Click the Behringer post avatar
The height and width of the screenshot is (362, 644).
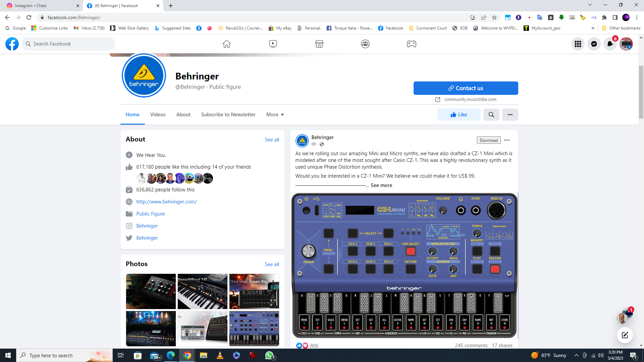[x=302, y=141]
